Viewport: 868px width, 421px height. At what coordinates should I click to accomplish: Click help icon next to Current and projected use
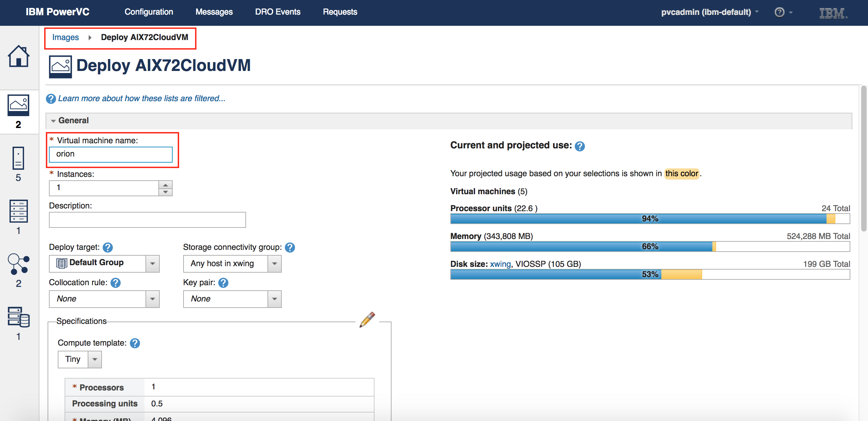click(580, 146)
